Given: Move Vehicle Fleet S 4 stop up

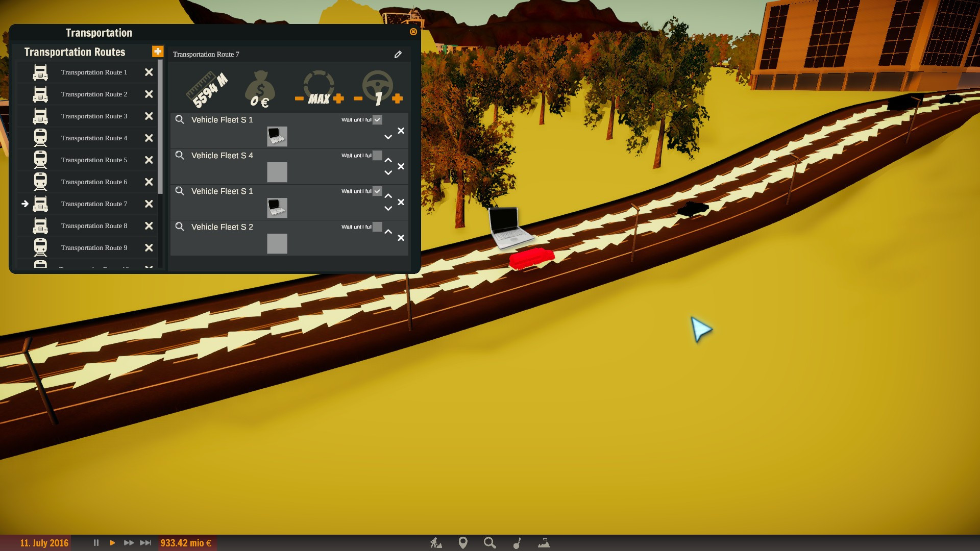Looking at the screenshot, I should tap(388, 160).
